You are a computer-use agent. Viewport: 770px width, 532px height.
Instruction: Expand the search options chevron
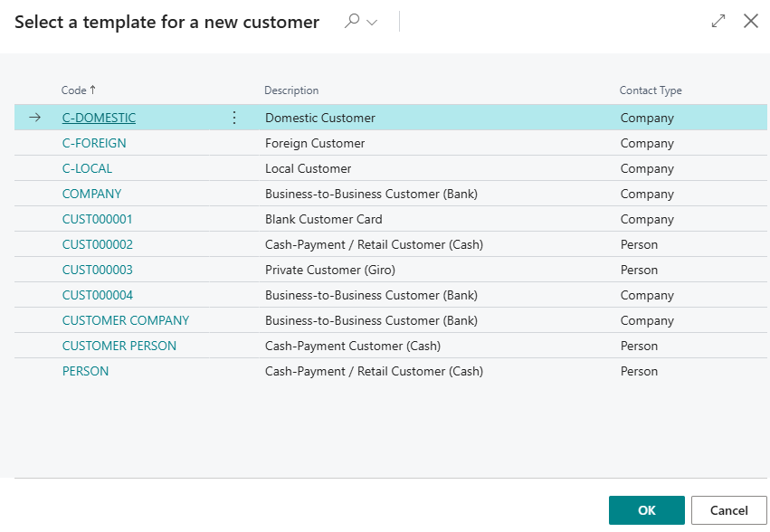pos(372,22)
